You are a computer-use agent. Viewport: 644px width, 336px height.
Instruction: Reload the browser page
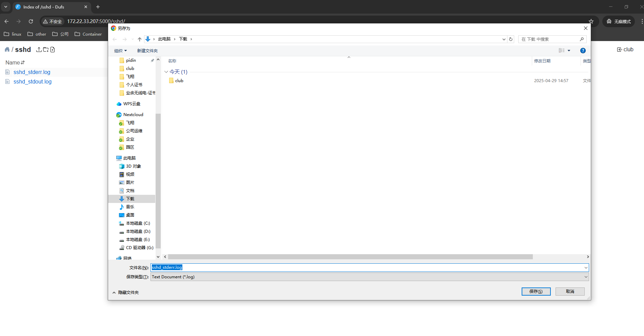click(x=31, y=21)
